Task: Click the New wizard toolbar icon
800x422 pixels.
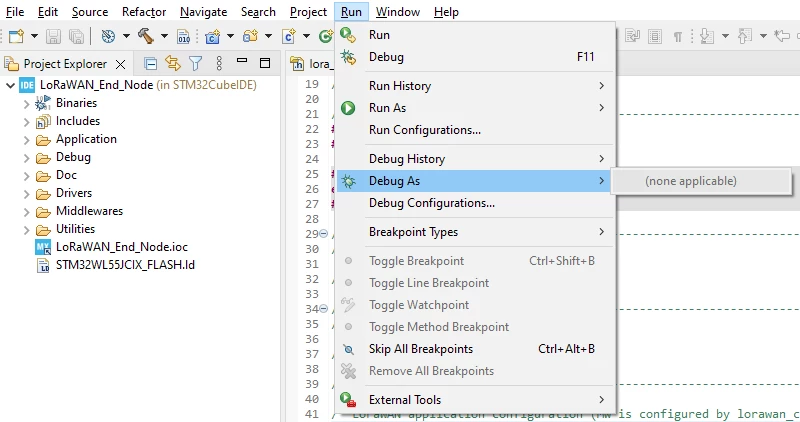Action: pyautogui.click(x=16, y=36)
